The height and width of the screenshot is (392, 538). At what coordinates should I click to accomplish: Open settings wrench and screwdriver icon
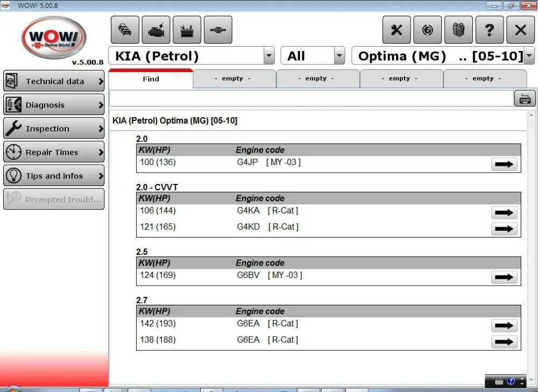[x=397, y=30]
